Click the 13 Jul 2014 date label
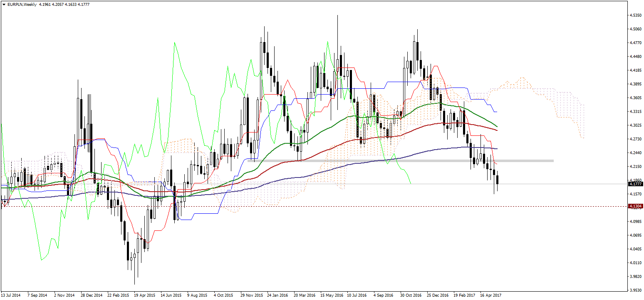Viewport: 644px width, 300px height. [11, 295]
